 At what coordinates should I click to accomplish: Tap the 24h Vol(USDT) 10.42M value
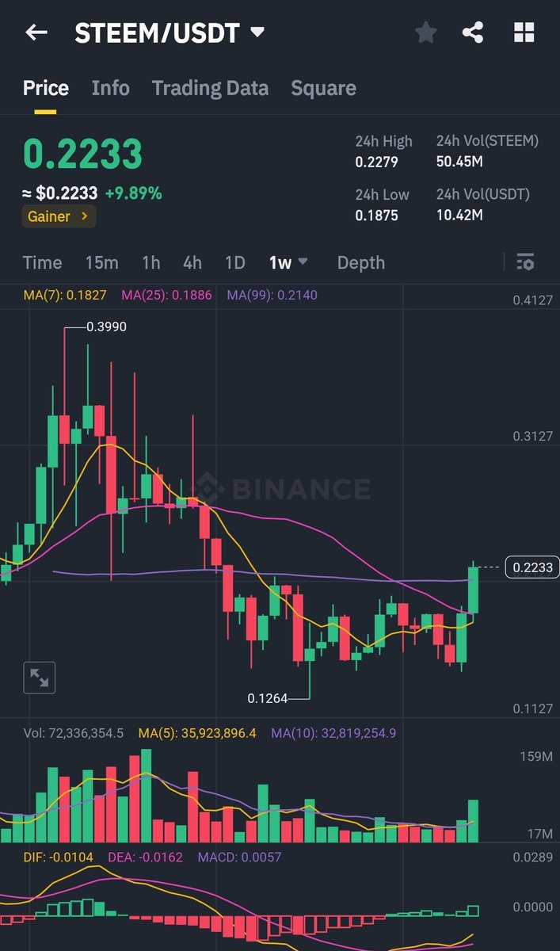click(x=459, y=215)
